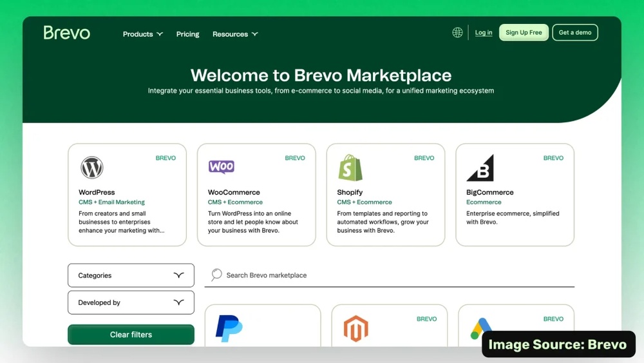This screenshot has height=363, width=644.
Task: Expand the Developed by dropdown
Action: pos(131,302)
